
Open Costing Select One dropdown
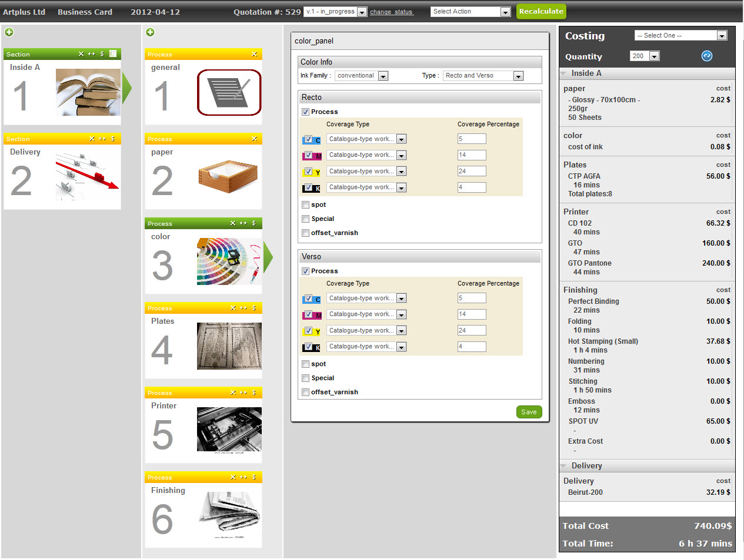pyautogui.click(x=681, y=35)
